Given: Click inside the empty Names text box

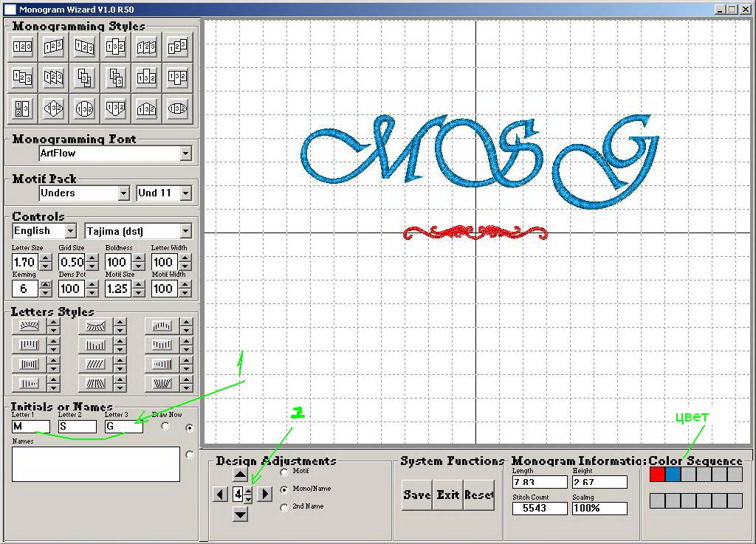Looking at the screenshot, I should coord(96,464).
